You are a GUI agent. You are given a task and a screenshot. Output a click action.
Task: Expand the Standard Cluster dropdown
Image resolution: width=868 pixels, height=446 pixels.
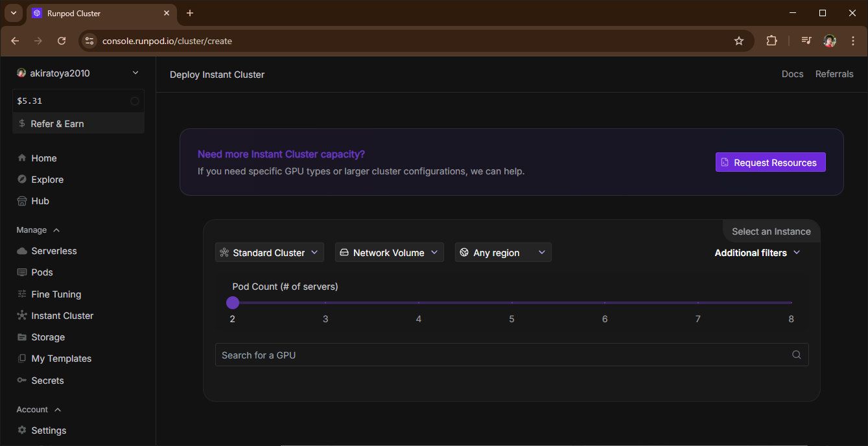270,252
